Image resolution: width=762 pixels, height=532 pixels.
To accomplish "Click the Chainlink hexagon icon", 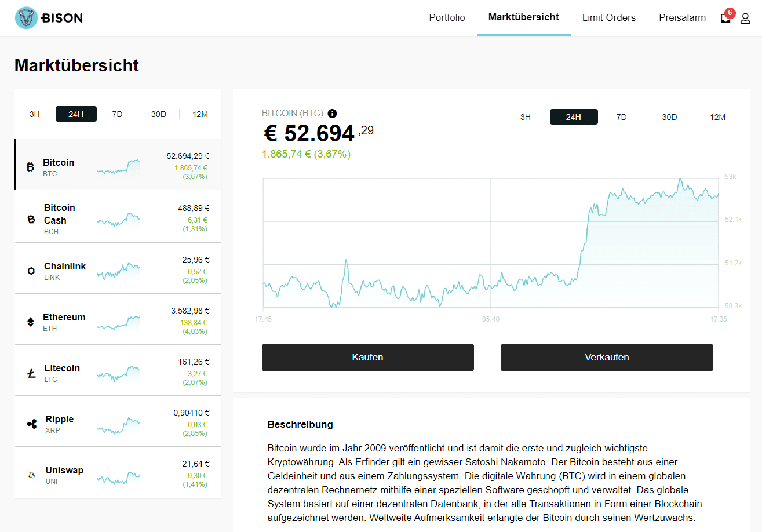I will coord(31,271).
